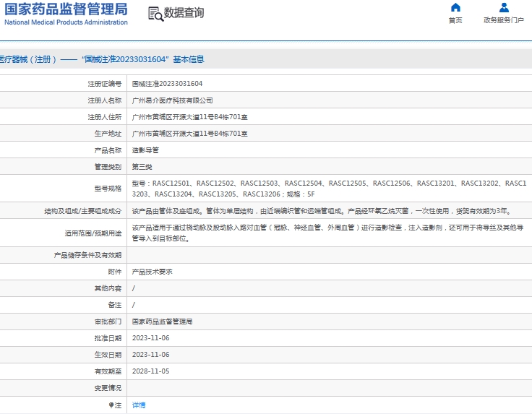Click registrant name 广州易介医疗科技有限公司
The width and height of the screenshot is (532, 414).
[172, 100]
